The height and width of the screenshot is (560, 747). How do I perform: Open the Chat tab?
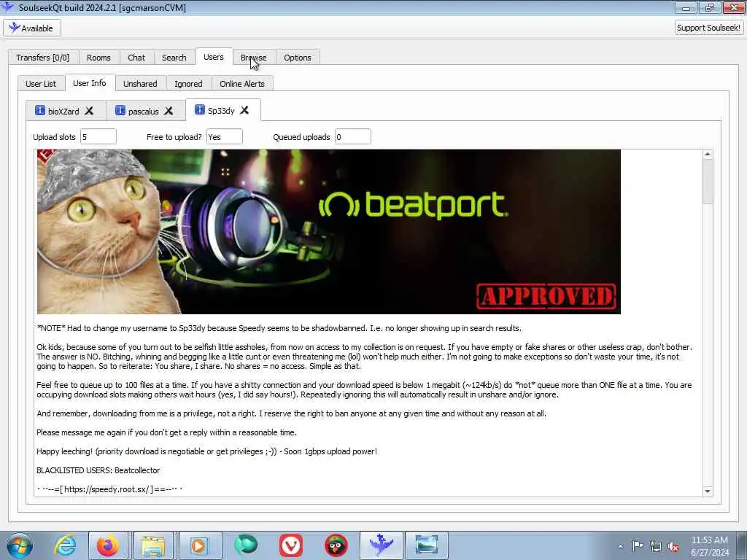136,58
